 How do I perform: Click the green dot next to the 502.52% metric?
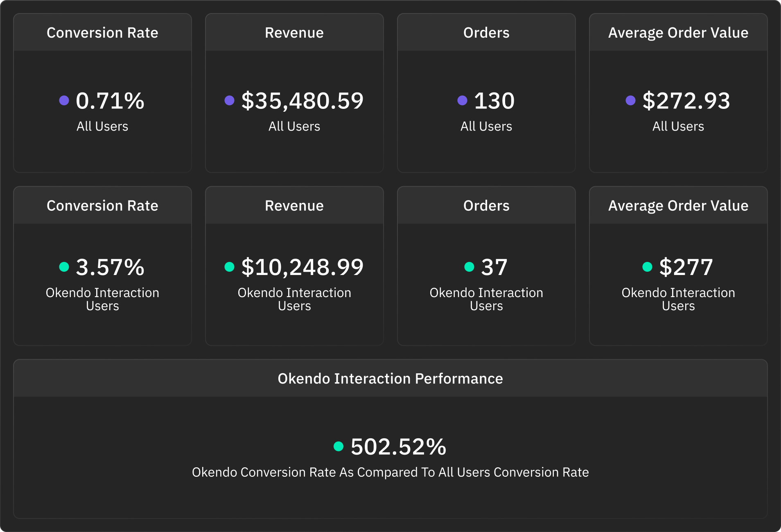pyautogui.click(x=338, y=447)
